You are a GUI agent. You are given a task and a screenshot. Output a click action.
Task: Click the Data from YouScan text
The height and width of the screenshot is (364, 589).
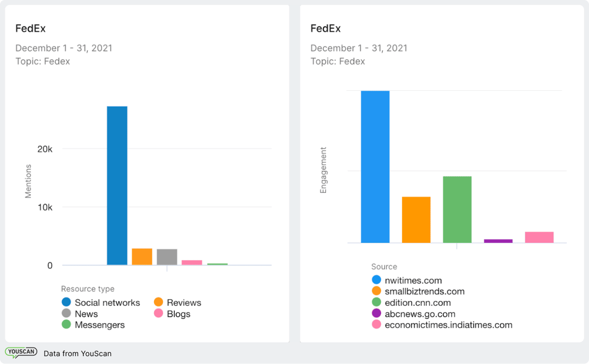point(78,353)
